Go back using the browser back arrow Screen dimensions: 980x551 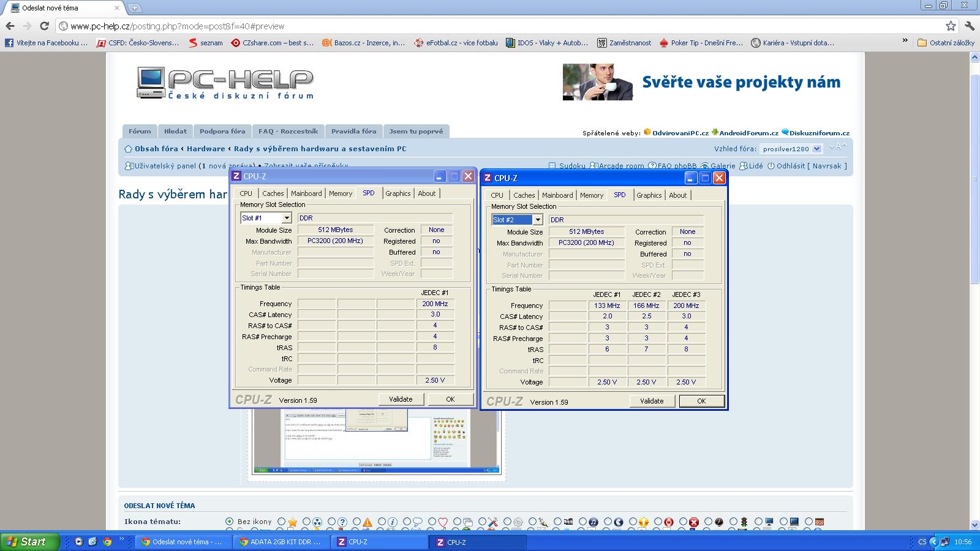click(10, 26)
